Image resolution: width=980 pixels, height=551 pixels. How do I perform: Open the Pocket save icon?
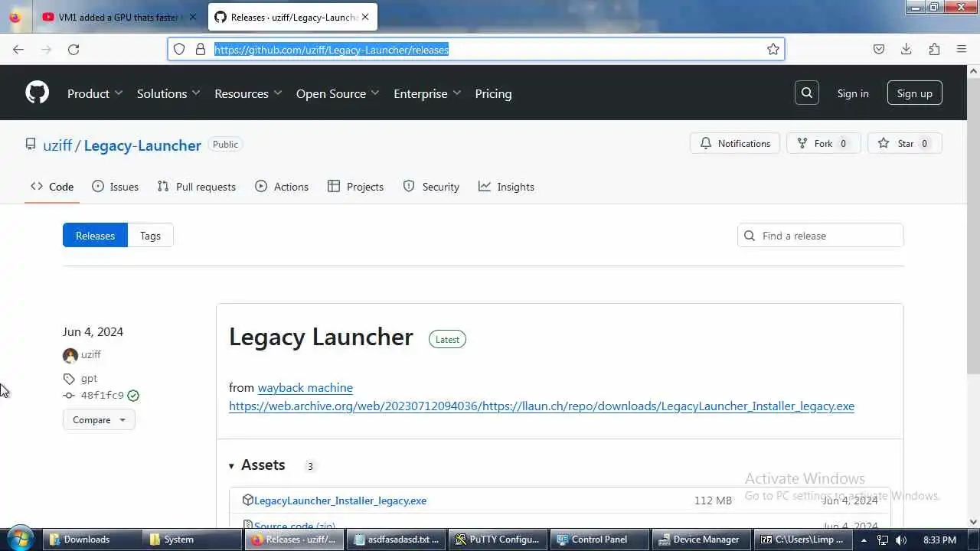879,49
